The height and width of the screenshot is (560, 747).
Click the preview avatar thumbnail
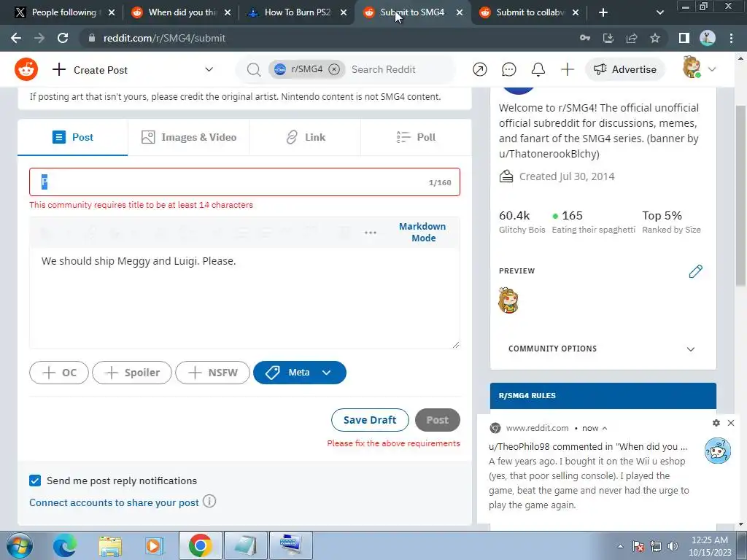pos(508,300)
